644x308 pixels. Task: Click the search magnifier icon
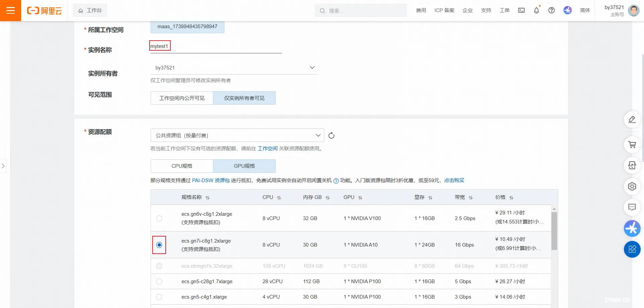point(322,11)
